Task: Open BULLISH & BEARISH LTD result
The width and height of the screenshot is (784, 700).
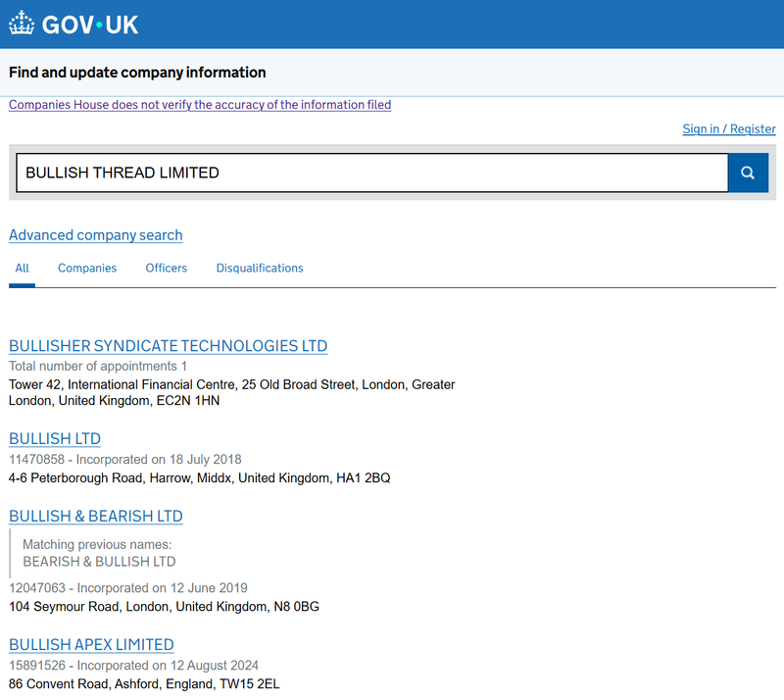Action: click(96, 516)
